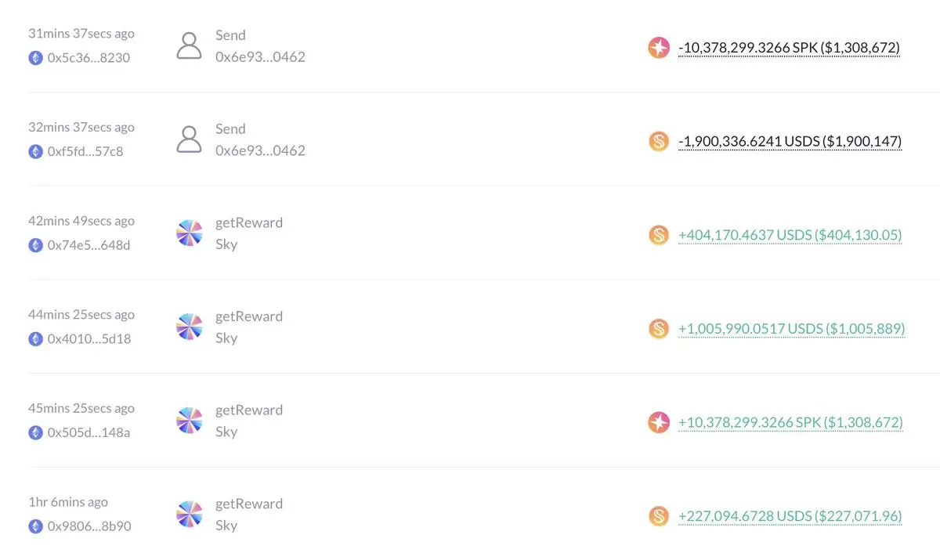Open the -10,378,299.3266 SPK amount link
Viewport: 940px width, 560px height.
[789, 48]
